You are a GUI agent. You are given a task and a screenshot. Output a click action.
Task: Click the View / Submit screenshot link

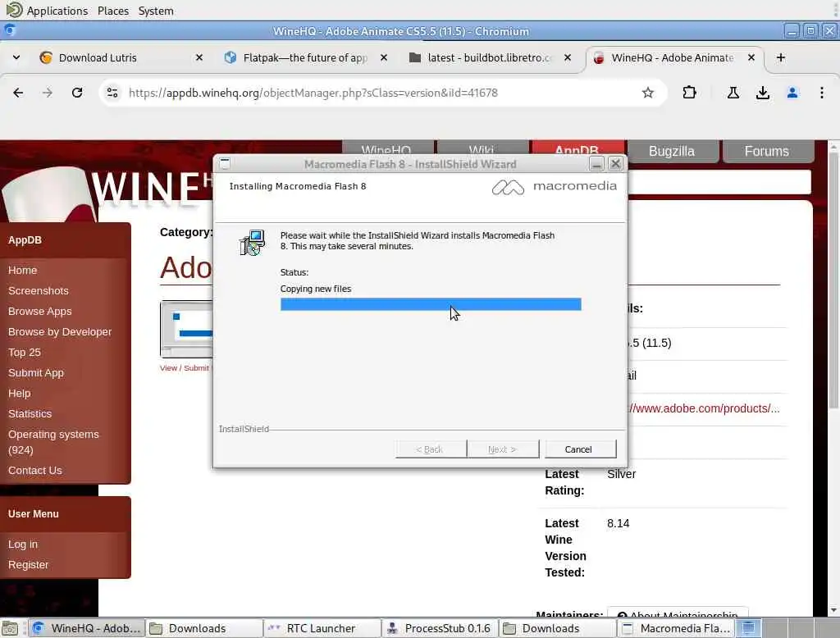(x=185, y=368)
